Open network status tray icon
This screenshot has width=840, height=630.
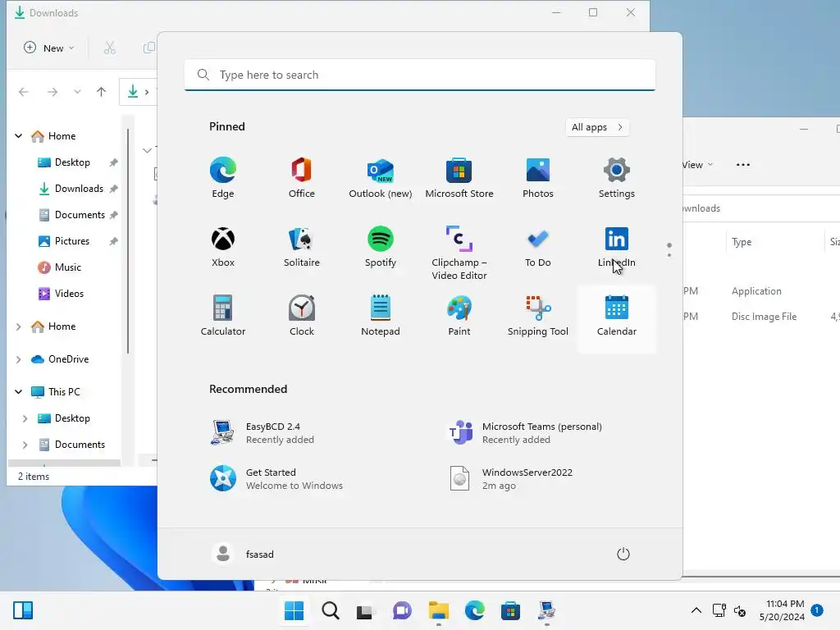[x=719, y=610]
